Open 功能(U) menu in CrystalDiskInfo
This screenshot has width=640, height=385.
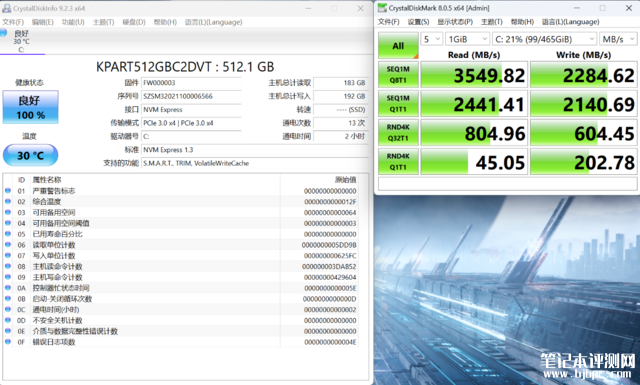73,22
